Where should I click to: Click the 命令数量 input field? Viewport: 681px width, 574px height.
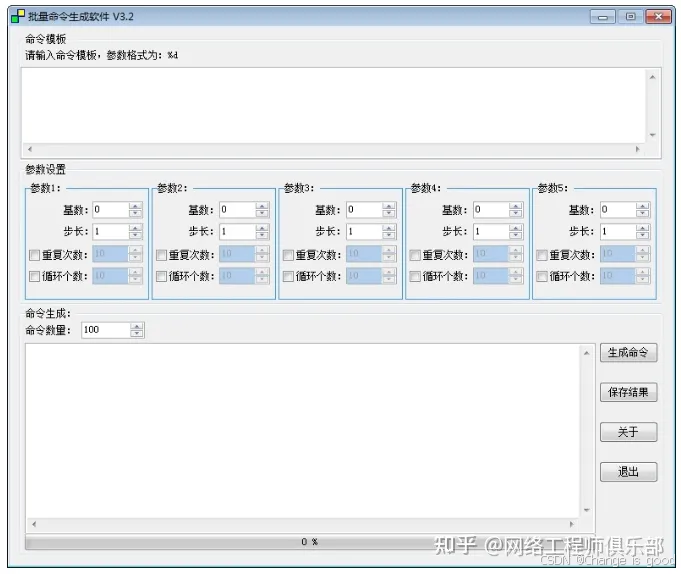[106, 330]
